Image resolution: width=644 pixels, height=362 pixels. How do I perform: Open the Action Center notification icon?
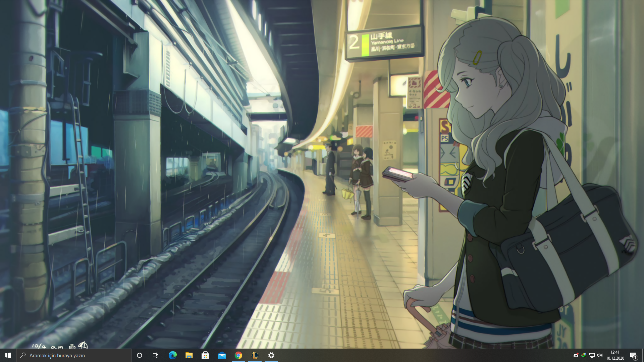(633, 355)
